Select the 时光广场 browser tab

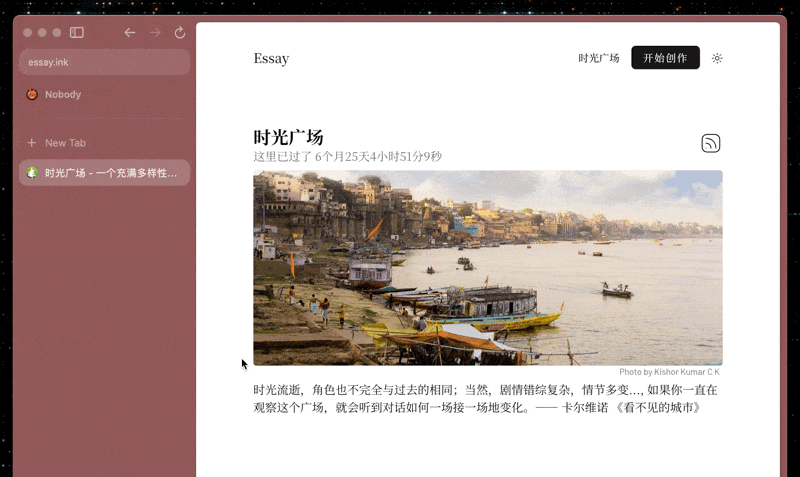pos(105,173)
